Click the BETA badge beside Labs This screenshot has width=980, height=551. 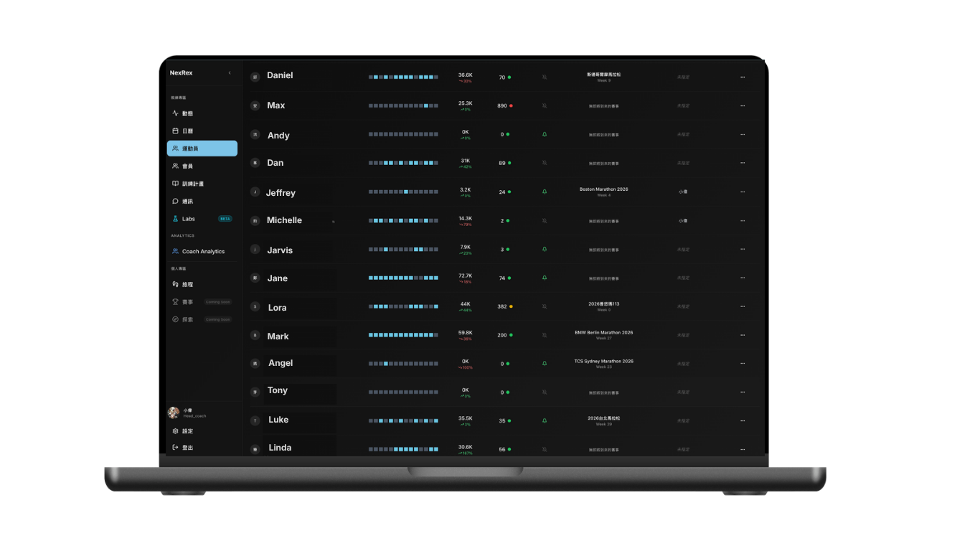pos(225,219)
